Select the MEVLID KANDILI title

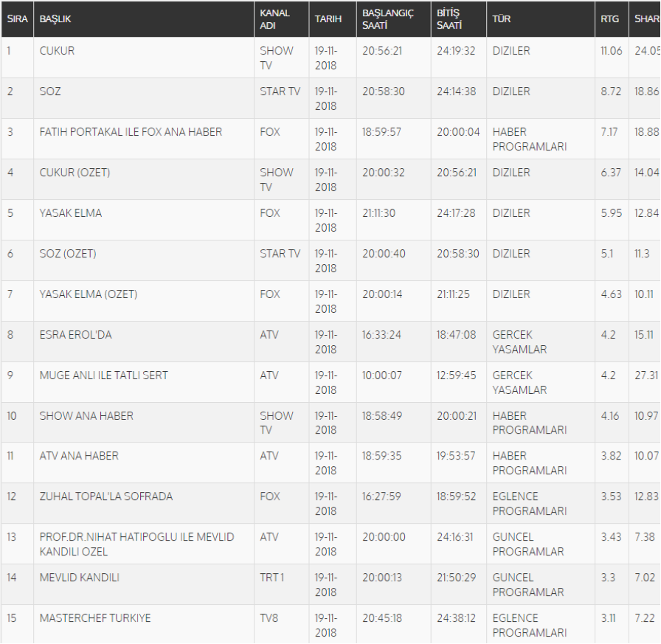[x=79, y=578]
